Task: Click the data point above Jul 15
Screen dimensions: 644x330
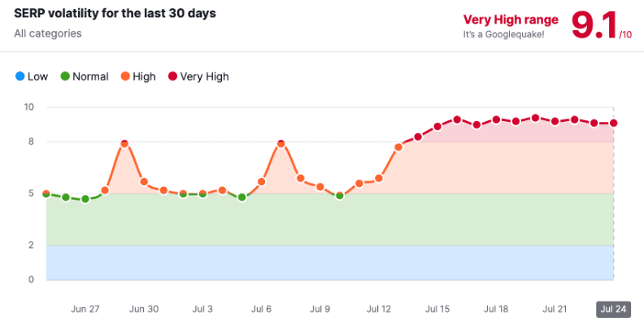Action: click(437, 127)
